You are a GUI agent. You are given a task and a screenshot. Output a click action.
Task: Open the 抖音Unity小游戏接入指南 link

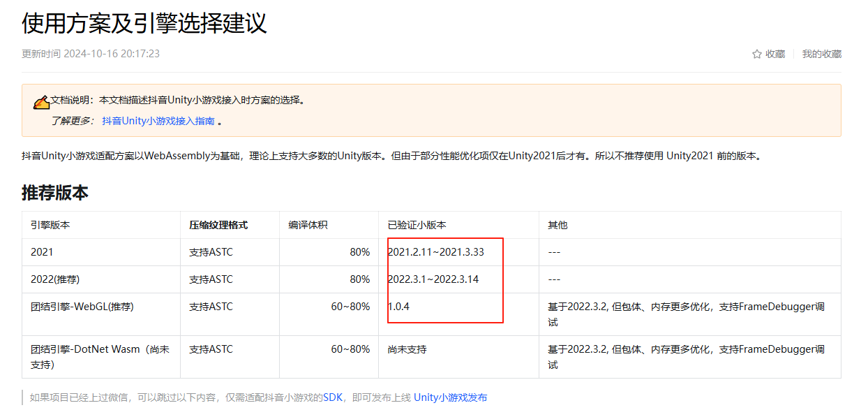tap(158, 121)
